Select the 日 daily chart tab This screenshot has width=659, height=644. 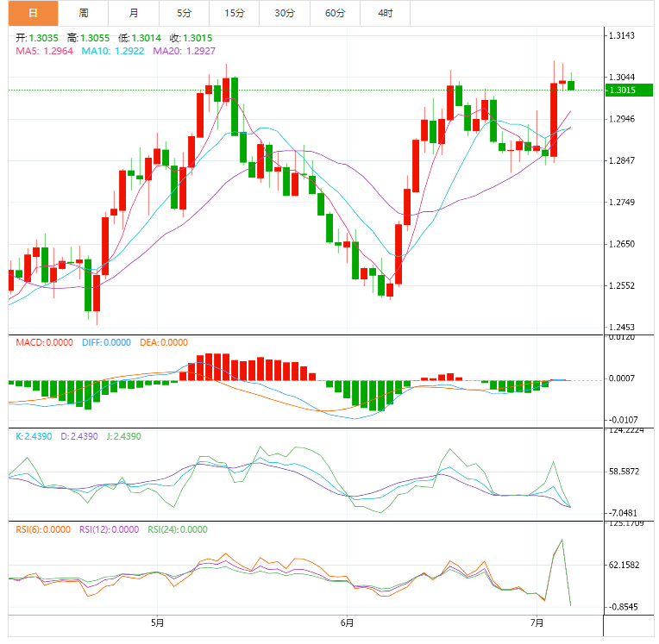point(33,13)
